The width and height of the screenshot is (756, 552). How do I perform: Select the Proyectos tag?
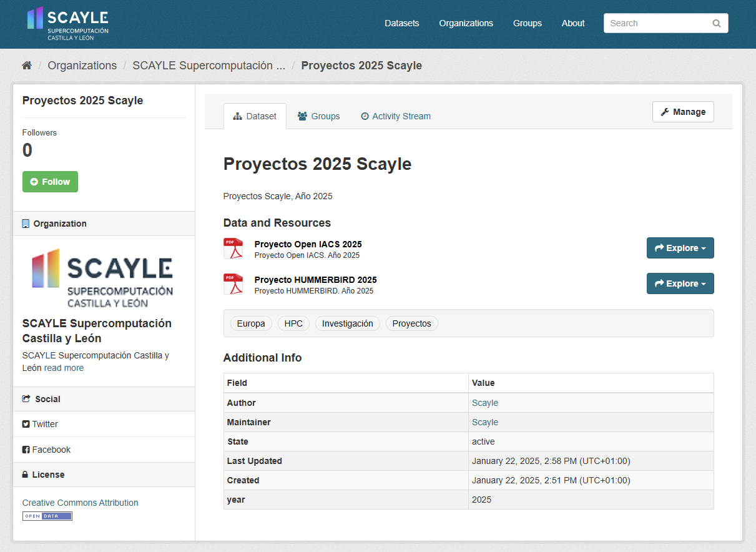412,323
